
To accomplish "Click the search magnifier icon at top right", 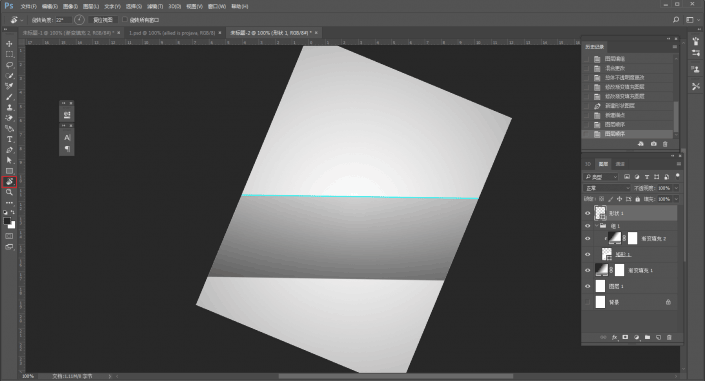I will pyautogui.click(x=676, y=20).
